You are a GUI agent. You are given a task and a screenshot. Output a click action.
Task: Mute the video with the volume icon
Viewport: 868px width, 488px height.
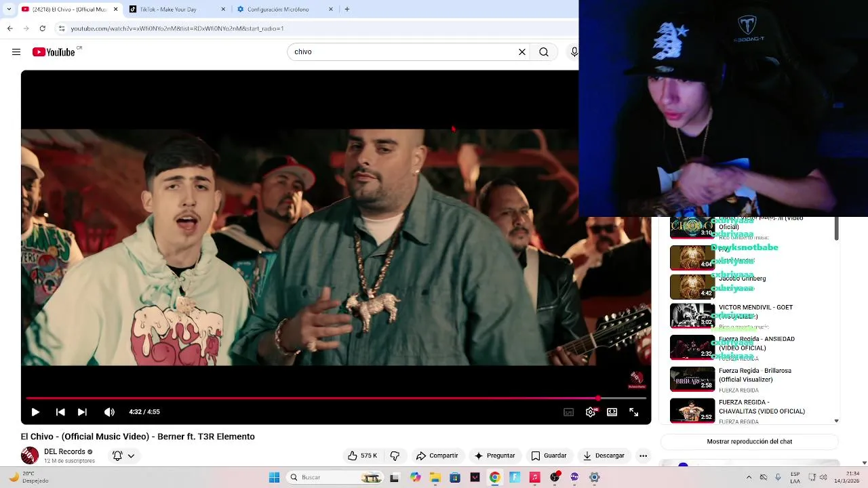pyautogui.click(x=109, y=412)
